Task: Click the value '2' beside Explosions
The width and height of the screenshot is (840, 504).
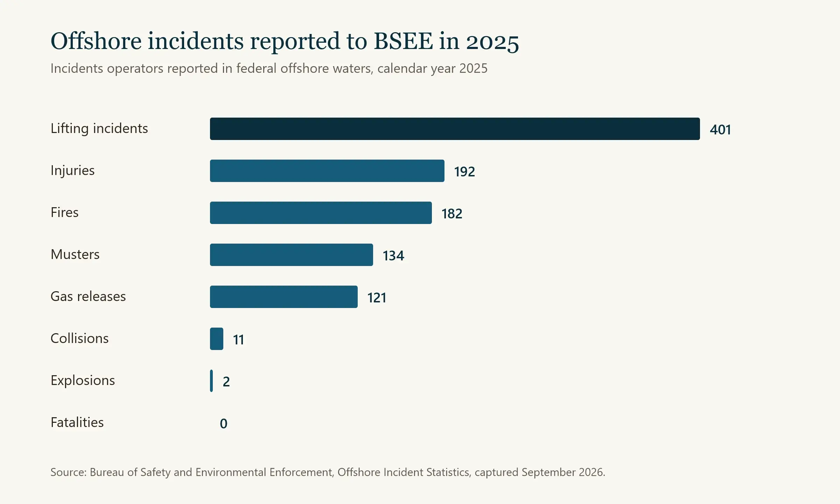Action: pyautogui.click(x=226, y=382)
